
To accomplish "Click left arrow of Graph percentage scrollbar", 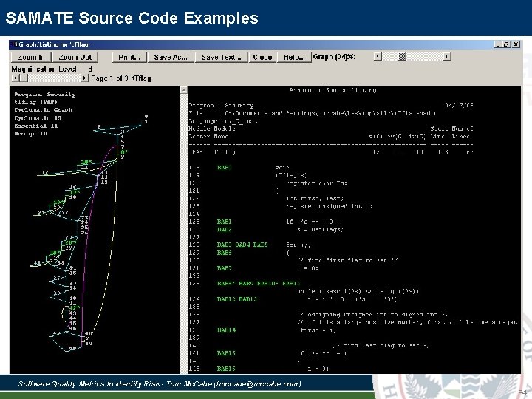I will tap(378, 56).
